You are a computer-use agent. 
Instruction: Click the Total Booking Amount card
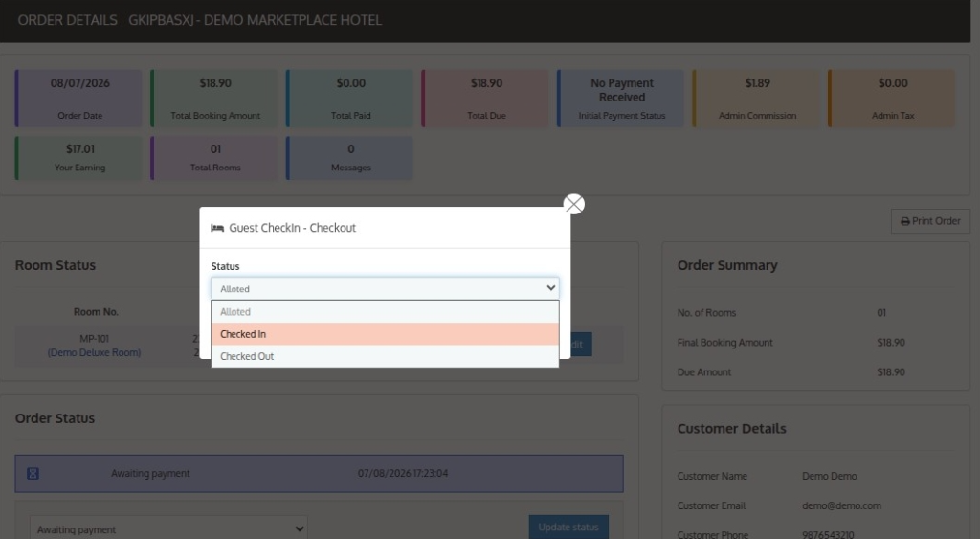214,99
